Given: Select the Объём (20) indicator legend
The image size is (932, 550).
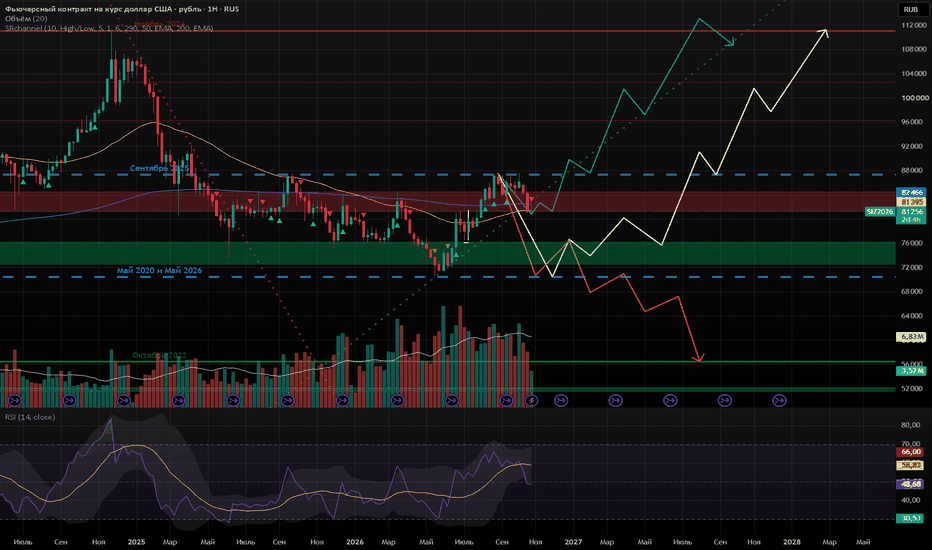Looking at the screenshot, I should (26, 18).
